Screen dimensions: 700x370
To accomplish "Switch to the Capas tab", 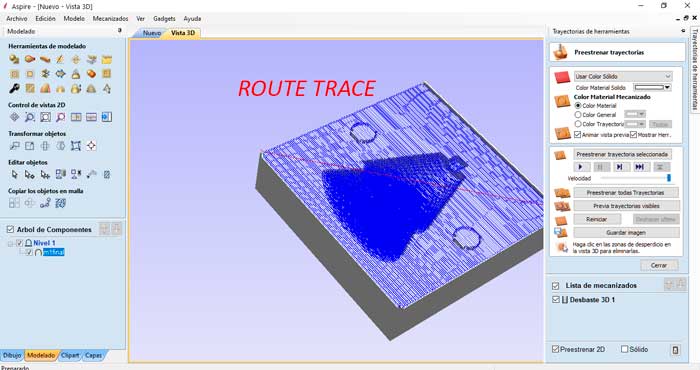I will tap(93, 355).
